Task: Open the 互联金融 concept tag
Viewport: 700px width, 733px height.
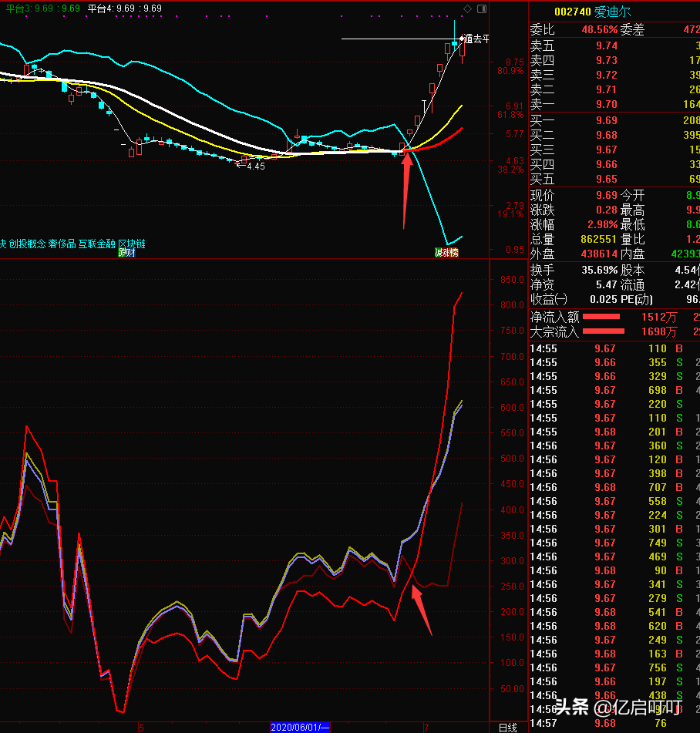Action: (x=96, y=244)
